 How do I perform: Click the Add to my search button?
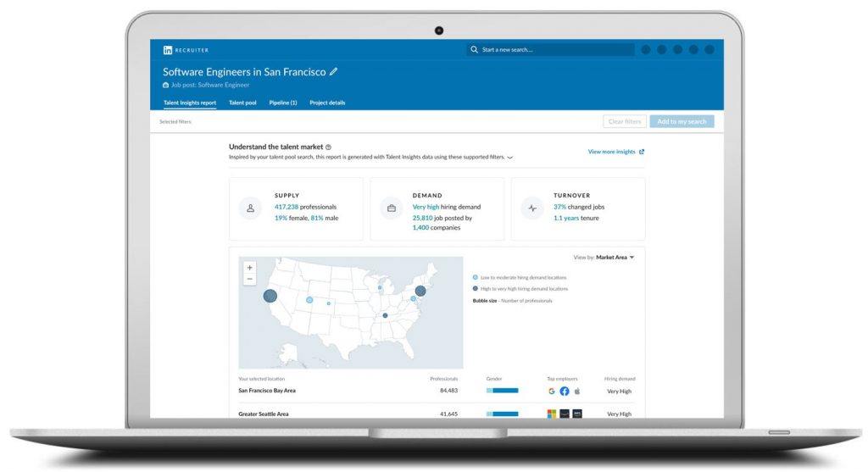click(682, 122)
